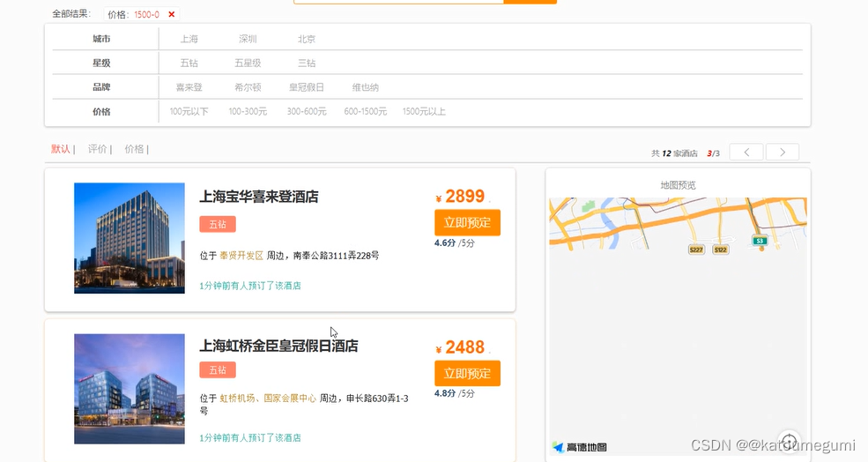Click the 五钻 badge on 宝华喜来登 card
This screenshot has height=462, width=868.
click(218, 224)
